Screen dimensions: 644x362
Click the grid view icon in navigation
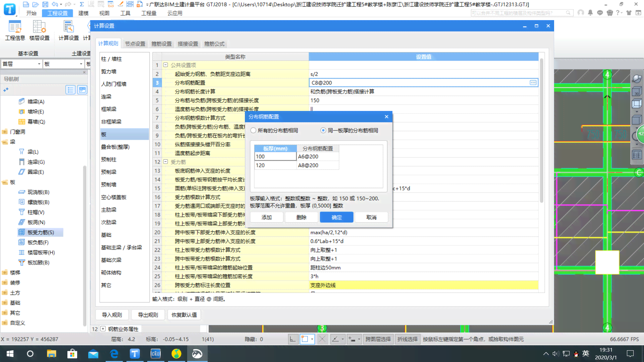click(82, 90)
